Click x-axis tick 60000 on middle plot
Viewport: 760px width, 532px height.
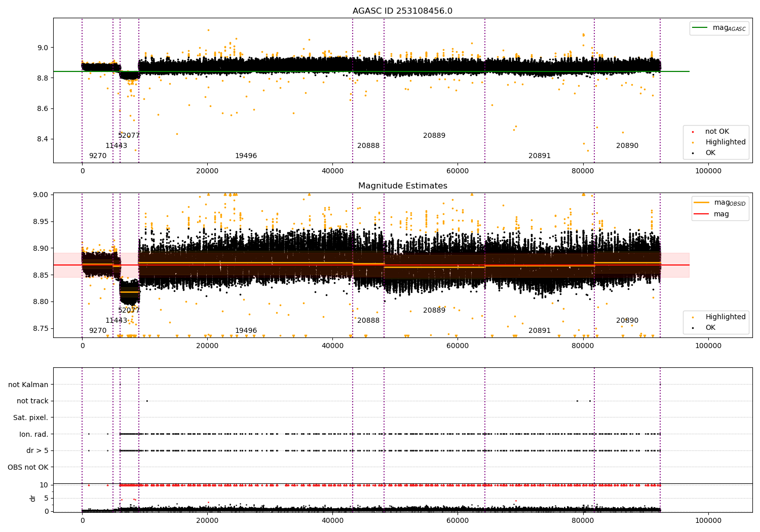(x=458, y=346)
